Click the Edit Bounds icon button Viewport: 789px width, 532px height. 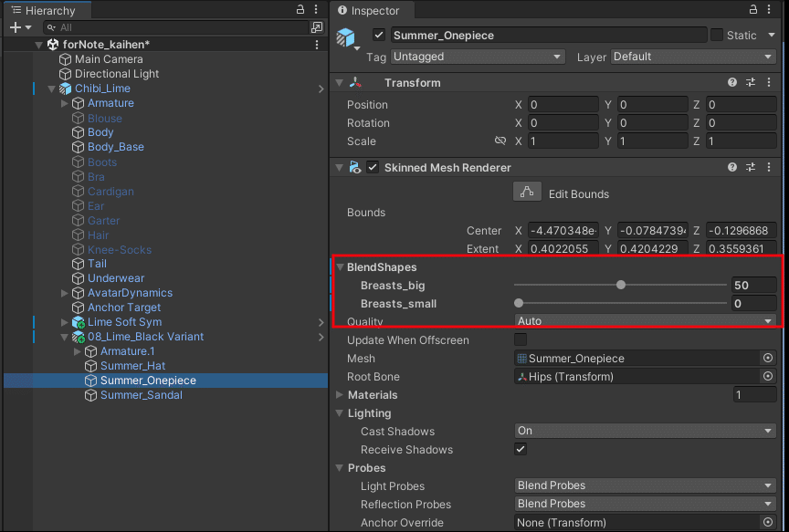pos(527,192)
